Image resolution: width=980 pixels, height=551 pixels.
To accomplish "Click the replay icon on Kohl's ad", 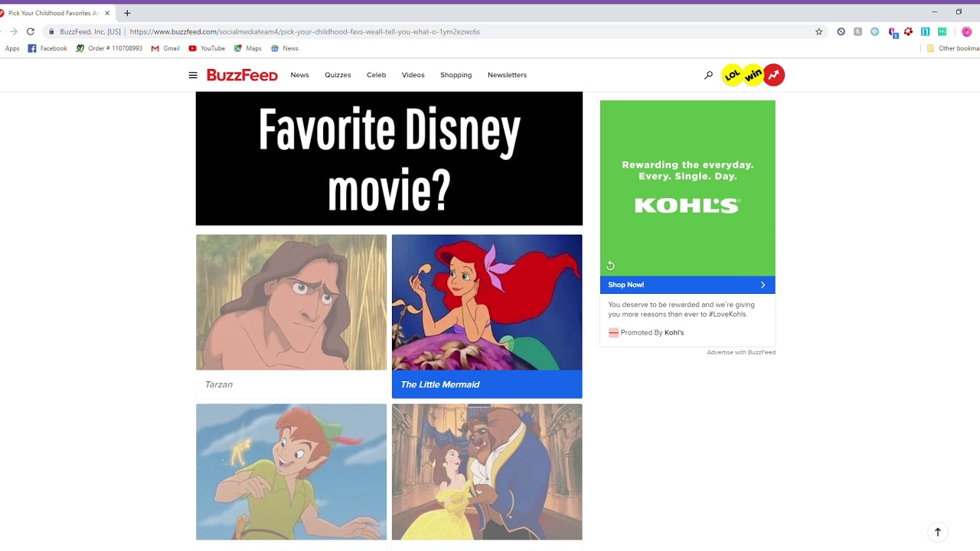I will [x=610, y=266].
